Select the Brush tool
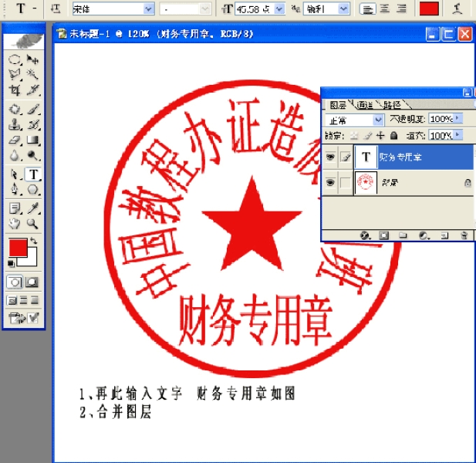Screen dimensions: 476x463 [x=32, y=110]
